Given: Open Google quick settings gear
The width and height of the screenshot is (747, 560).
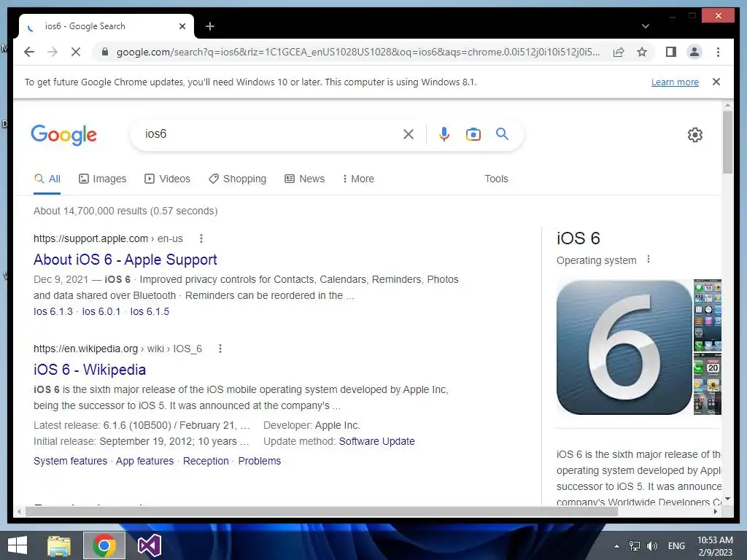Looking at the screenshot, I should tap(695, 135).
